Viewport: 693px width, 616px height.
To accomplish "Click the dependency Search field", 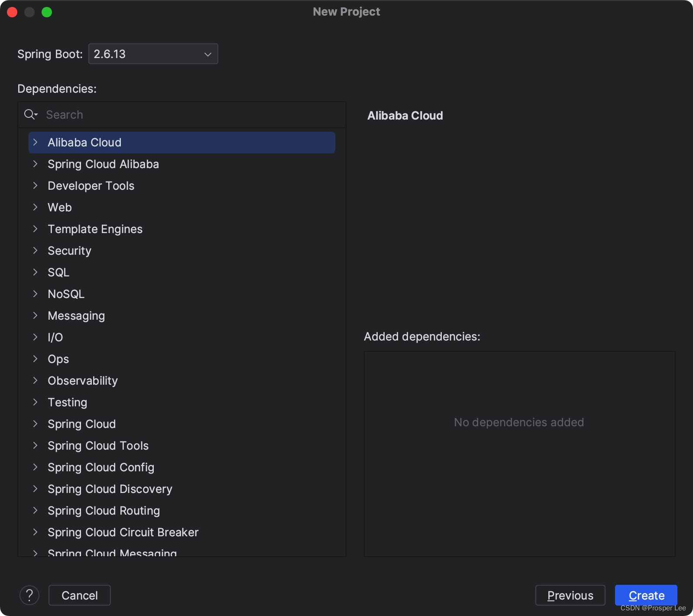I will coord(182,115).
